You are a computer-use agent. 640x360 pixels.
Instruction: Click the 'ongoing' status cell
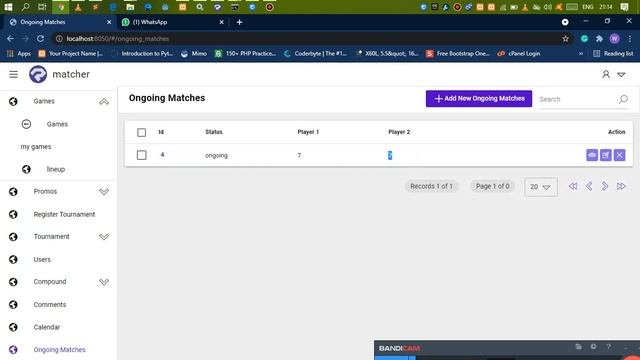[x=216, y=156]
